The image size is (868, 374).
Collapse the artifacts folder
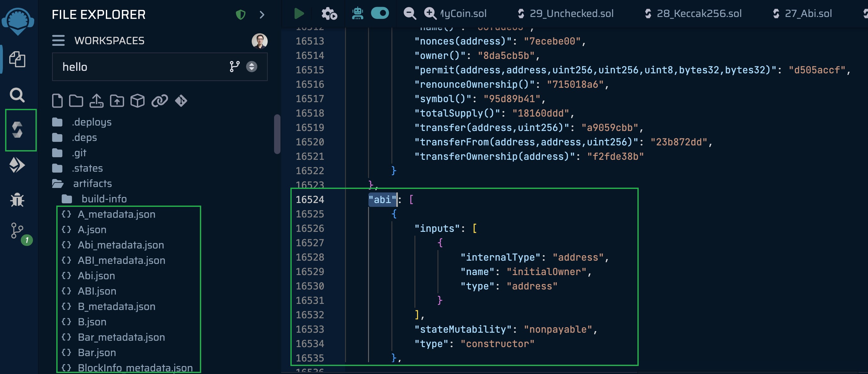click(x=82, y=183)
